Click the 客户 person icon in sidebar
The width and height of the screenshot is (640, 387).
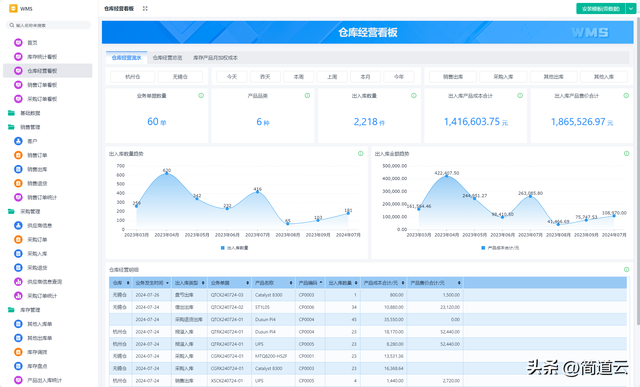[x=18, y=141]
